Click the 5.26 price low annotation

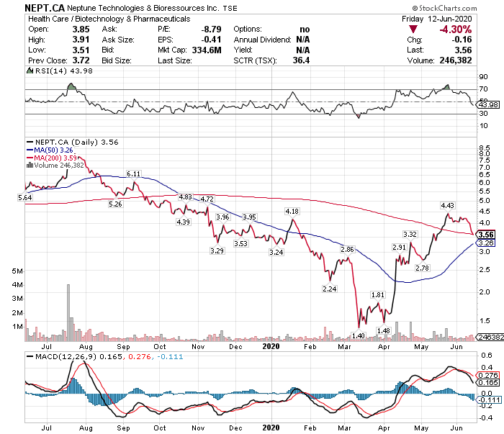(115, 204)
